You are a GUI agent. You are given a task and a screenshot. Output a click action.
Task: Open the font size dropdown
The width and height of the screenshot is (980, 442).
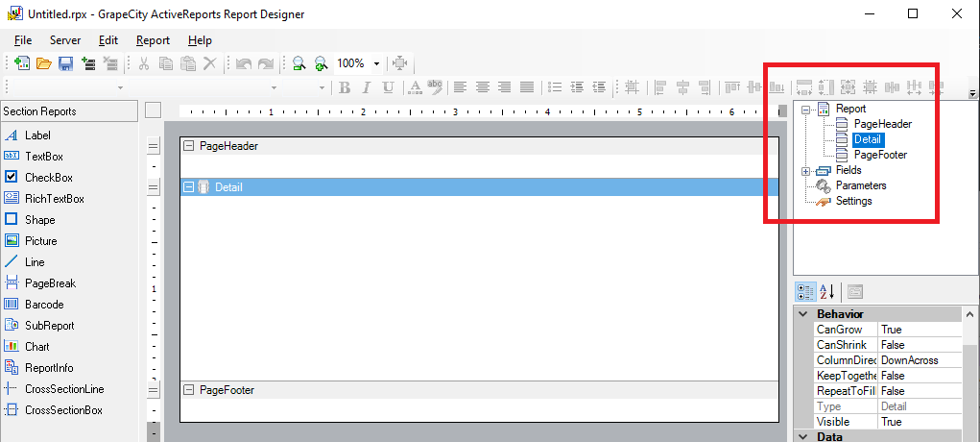tap(322, 87)
